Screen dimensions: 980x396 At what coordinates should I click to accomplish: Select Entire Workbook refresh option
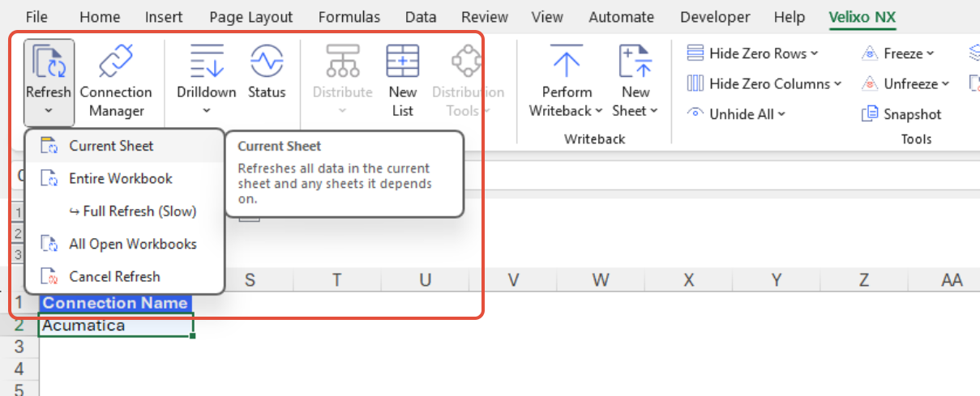coord(121,178)
